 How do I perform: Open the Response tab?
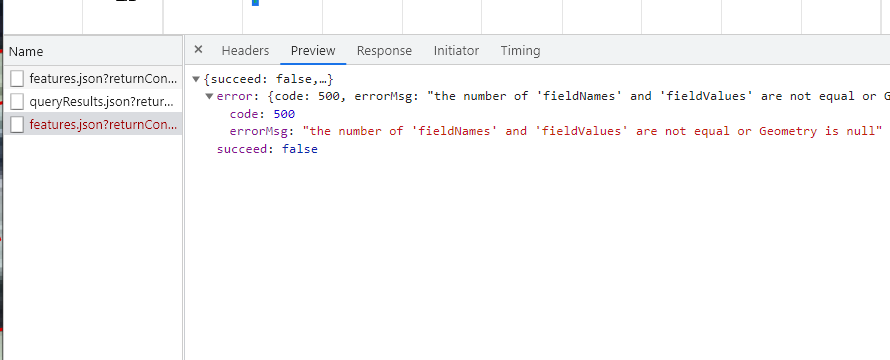[384, 51]
